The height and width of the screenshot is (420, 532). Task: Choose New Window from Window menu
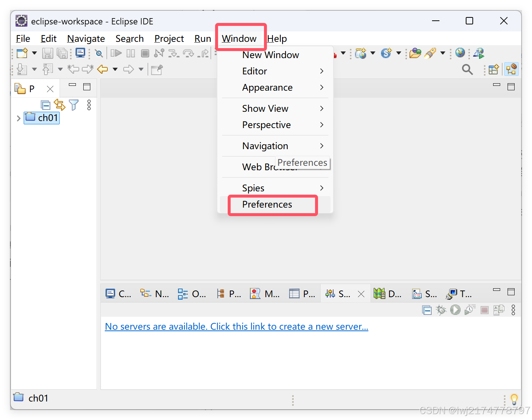(275, 55)
